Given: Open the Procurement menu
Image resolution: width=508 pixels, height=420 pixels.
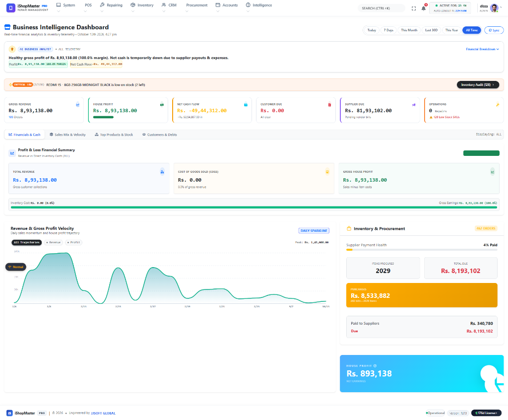Looking at the screenshot, I should pos(196,5).
